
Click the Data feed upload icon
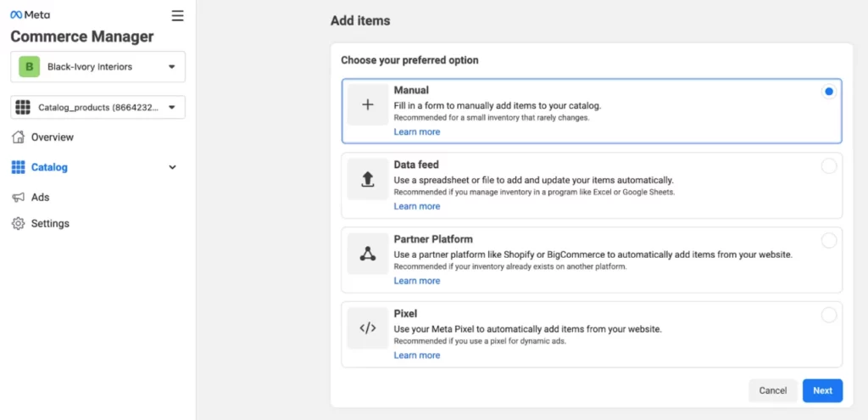point(368,179)
